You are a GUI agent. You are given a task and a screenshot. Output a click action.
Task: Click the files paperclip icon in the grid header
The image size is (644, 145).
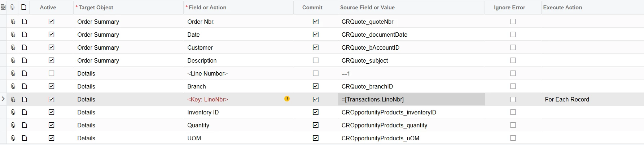[x=13, y=7]
